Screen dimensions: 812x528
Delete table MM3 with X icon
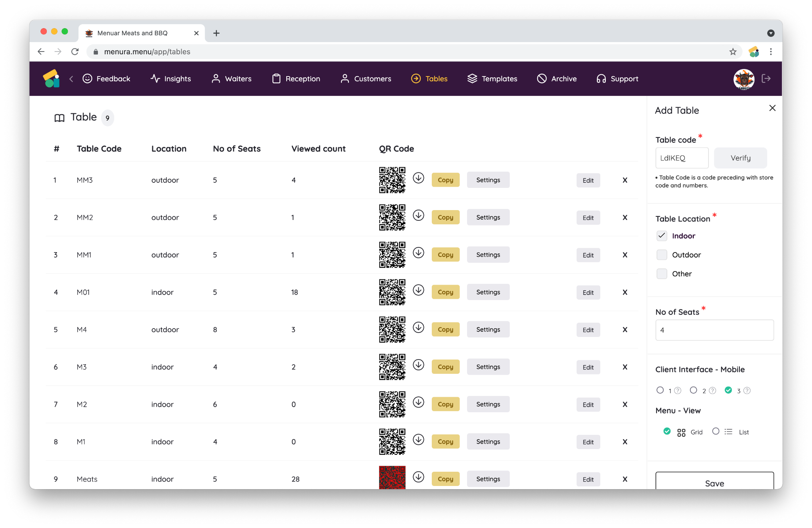[625, 180]
